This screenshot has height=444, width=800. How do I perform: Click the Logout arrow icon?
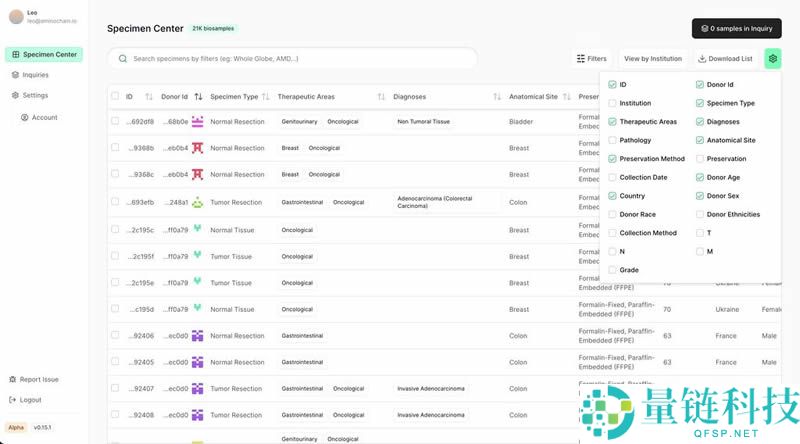[13, 400]
